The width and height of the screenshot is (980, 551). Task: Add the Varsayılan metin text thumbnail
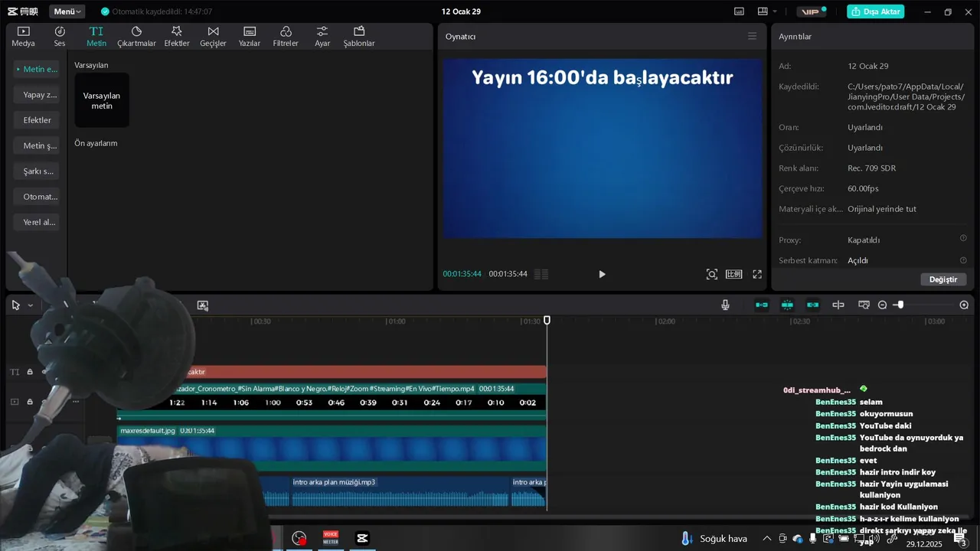coord(102,100)
